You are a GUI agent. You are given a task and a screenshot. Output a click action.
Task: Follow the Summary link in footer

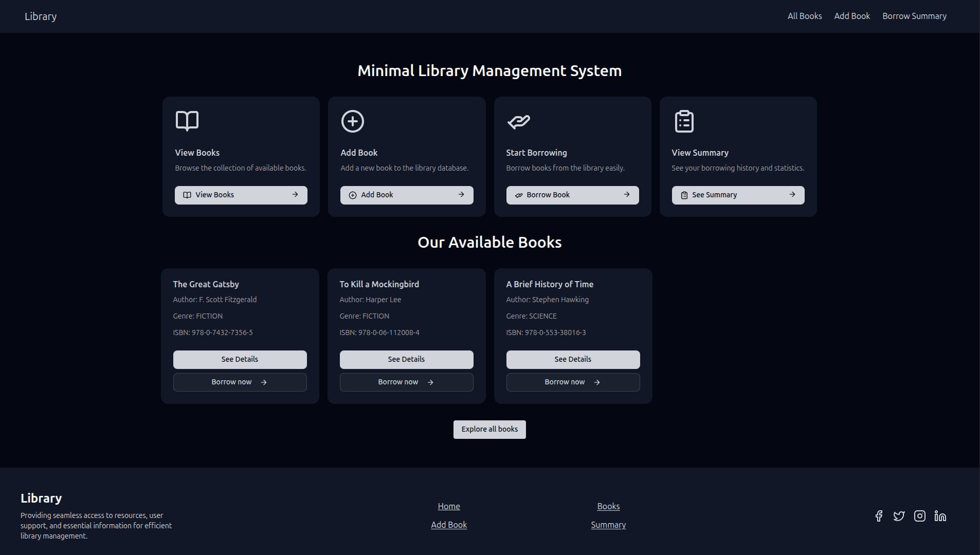pyautogui.click(x=608, y=525)
